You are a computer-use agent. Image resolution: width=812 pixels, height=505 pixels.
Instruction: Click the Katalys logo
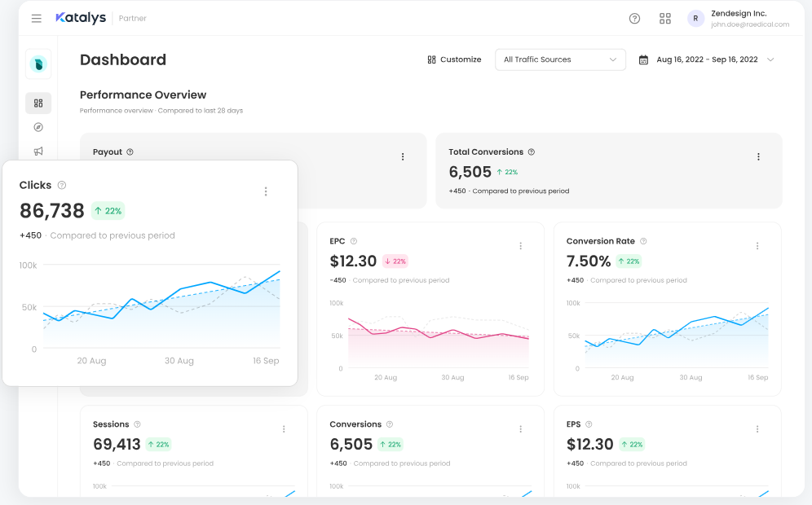tap(81, 18)
